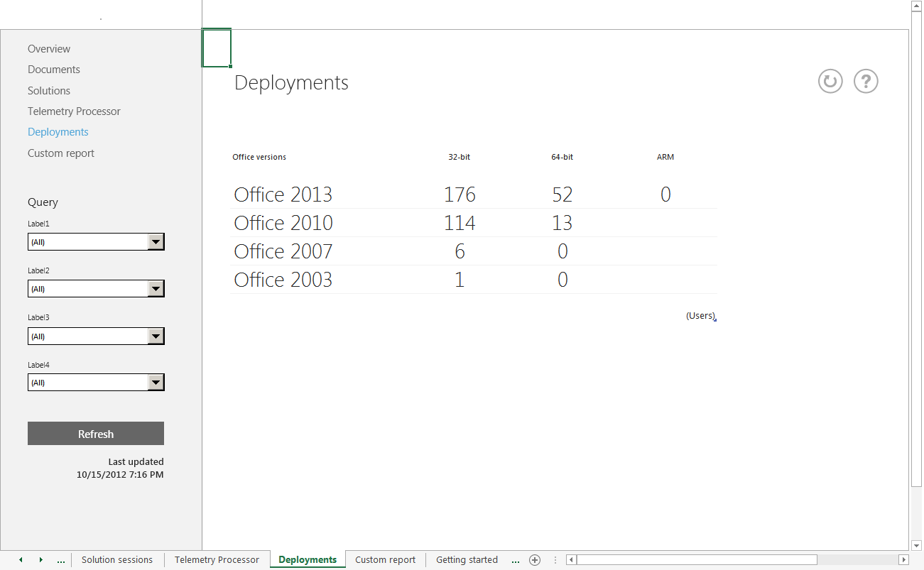This screenshot has width=924, height=570.
Task: Switch to the Telemetry Processor sheet tab
Action: coord(217,559)
